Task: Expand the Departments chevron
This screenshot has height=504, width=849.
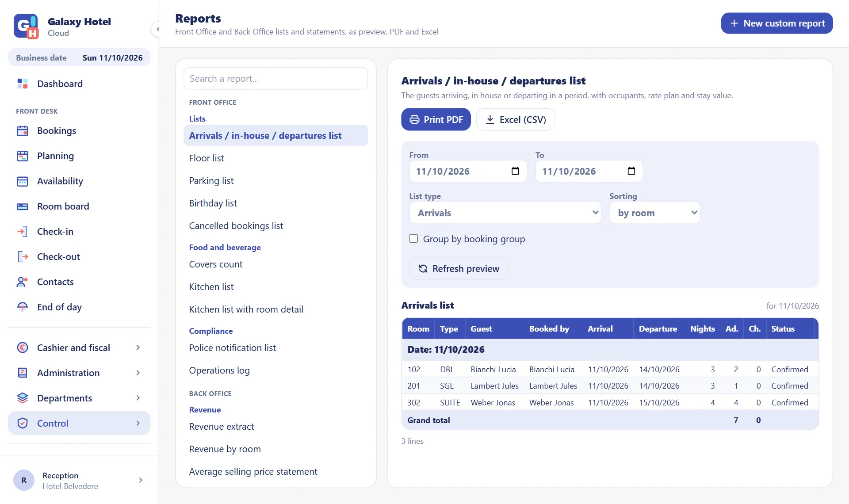Action: (x=138, y=398)
